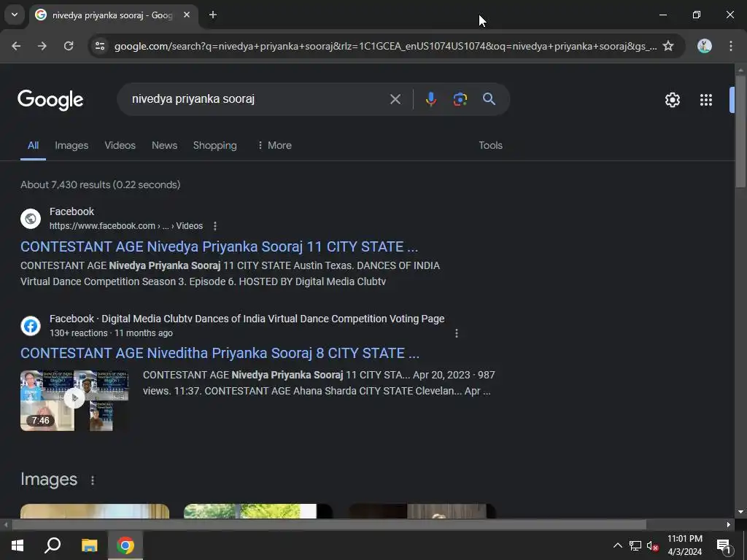Click the globe favicon of first result
This screenshot has height=560, width=747.
pyautogui.click(x=31, y=219)
